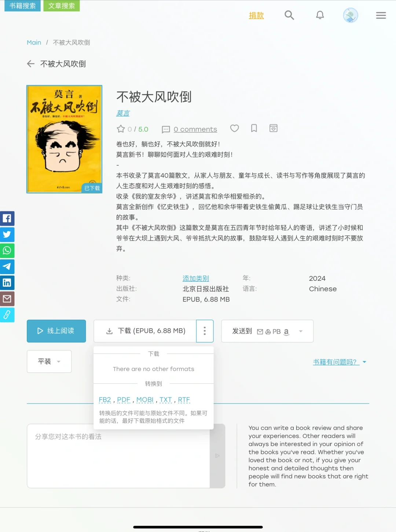
Task: Click the language value Chinese
Action: (323, 289)
